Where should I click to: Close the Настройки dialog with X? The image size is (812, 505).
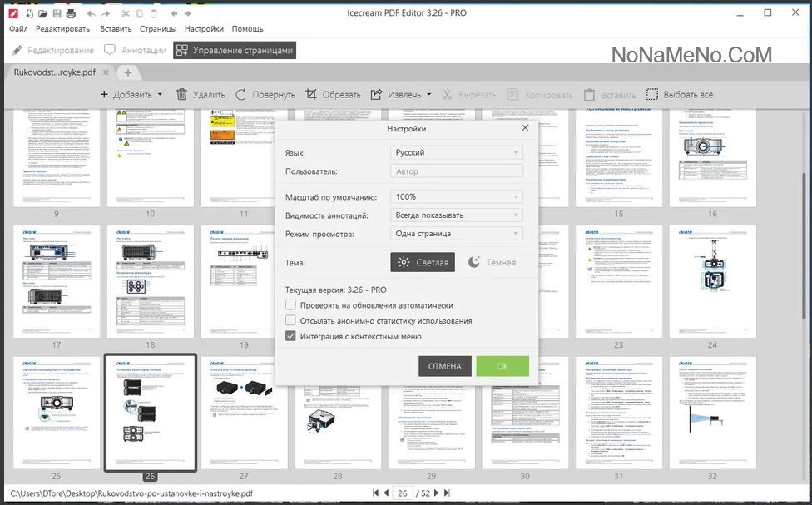tap(525, 128)
